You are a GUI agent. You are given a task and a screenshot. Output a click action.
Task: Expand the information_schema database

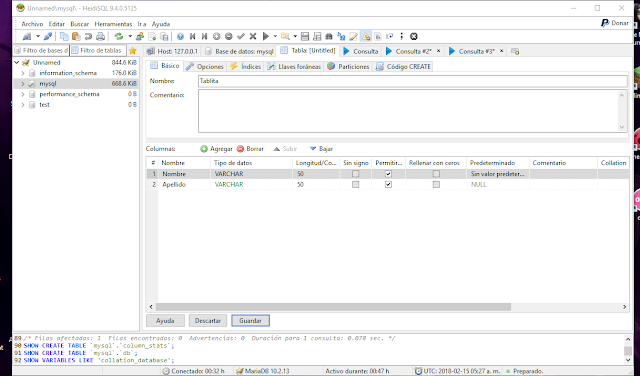tap(23, 73)
